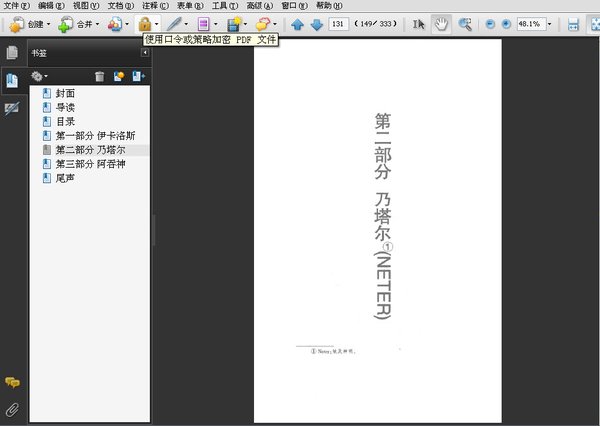Screen dimensions: 600x426
Task: Click the purple Forms icon
Action: coord(204,24)
